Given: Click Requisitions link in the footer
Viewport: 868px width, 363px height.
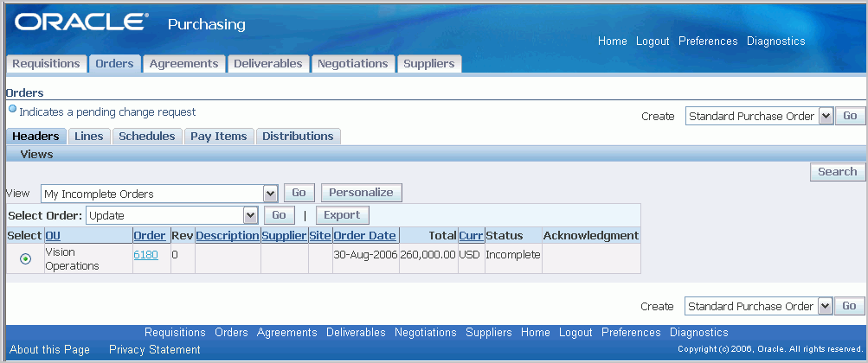Looking at the screenshot, I should (x=175, y=333).
